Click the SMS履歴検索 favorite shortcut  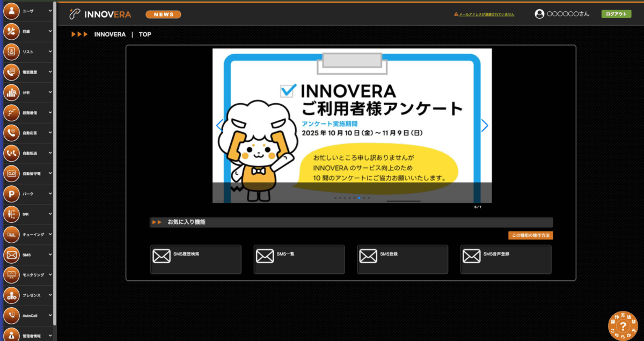click(195, 259)
